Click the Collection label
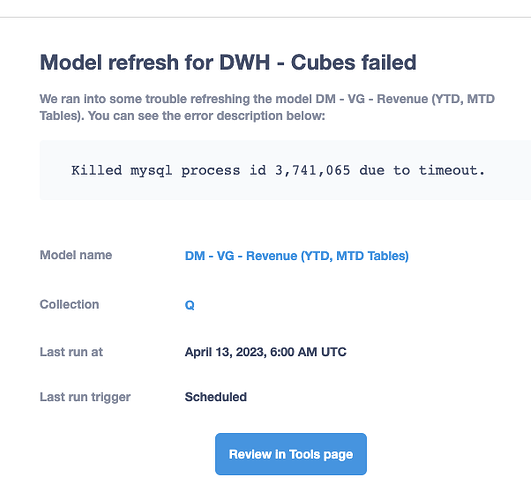Image resolution: width=531 pixels, height=500 pixels. pyautogui.click(x=69, y=304)
